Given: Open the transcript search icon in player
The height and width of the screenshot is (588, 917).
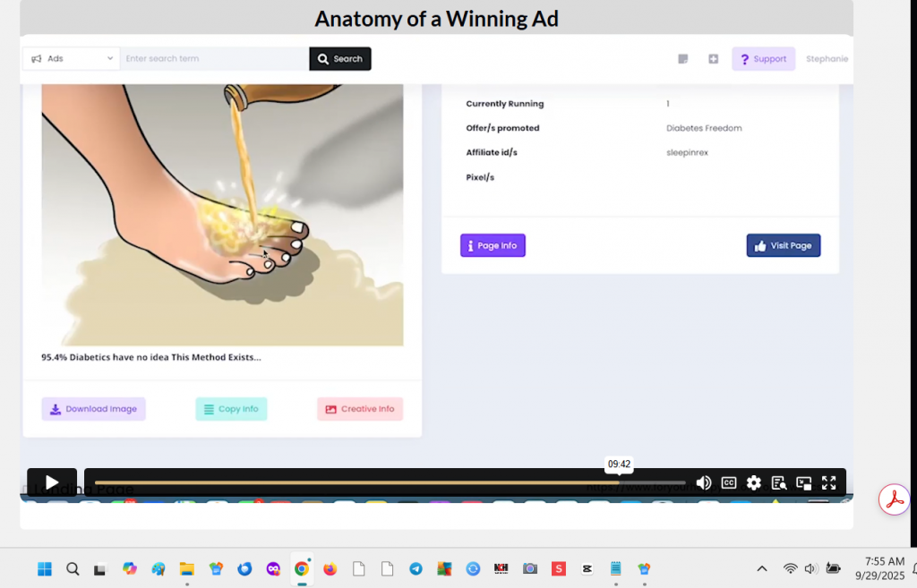Looking at the screenshot, I should [779, 483].
